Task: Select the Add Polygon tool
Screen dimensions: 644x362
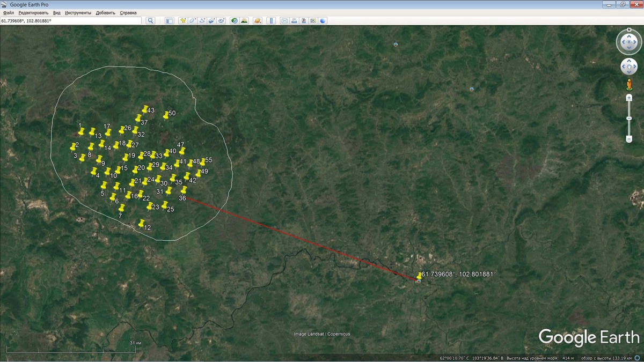Action: coord(193,20)
